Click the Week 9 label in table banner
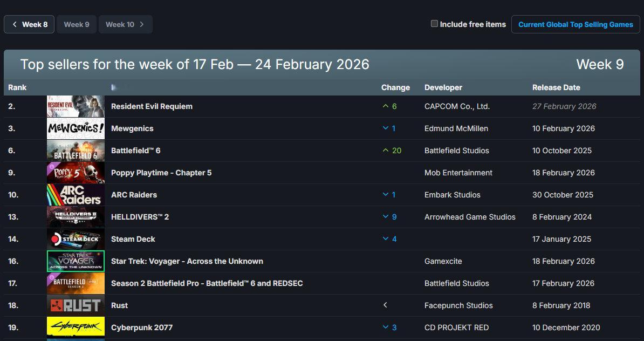 click(x=600, y=65)
